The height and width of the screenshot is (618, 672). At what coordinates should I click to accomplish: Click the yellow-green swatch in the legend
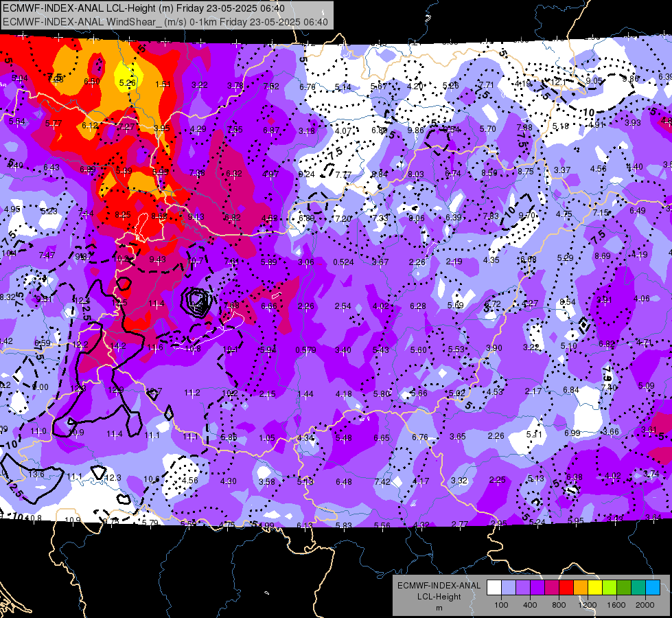610,588
